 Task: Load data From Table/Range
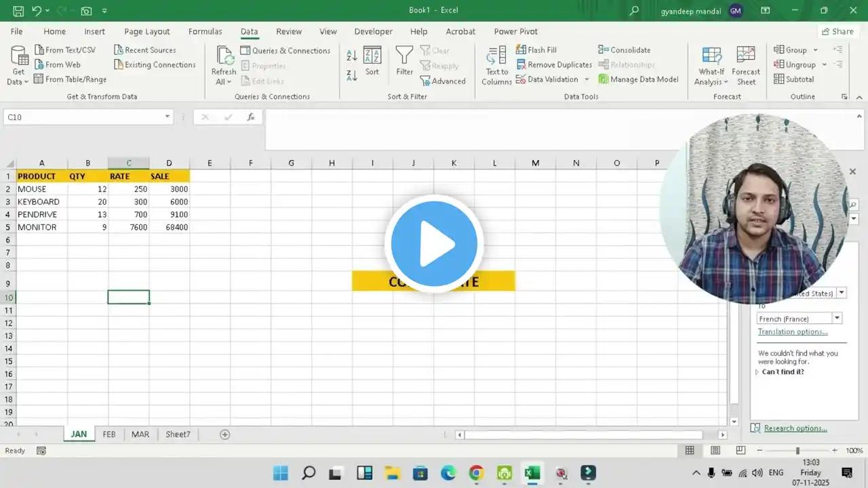(x=70, y=79)
